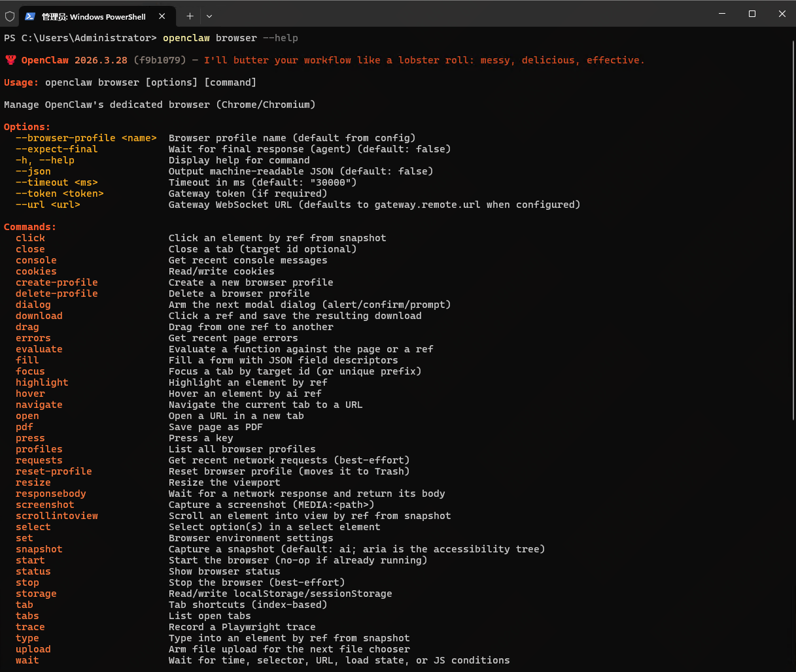Image resolution: width=796 pixels, height=672 pixels.
Task: Expand the new tab profile dropdown
Action: [x=209, y=16]
